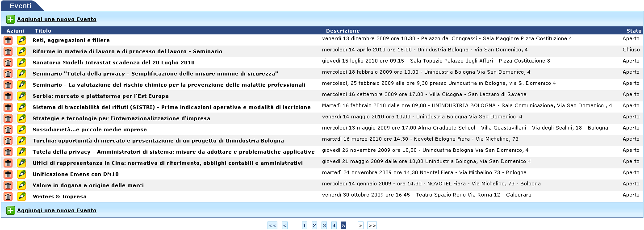Click the 'Chiuso' status of the Riforme event
The image size is (644, 230).
coord(631,50)
